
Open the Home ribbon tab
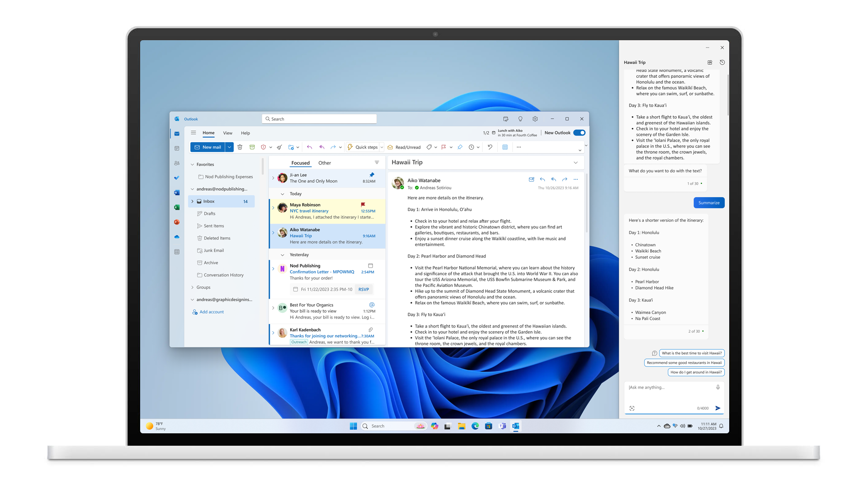tap(208, 133)
